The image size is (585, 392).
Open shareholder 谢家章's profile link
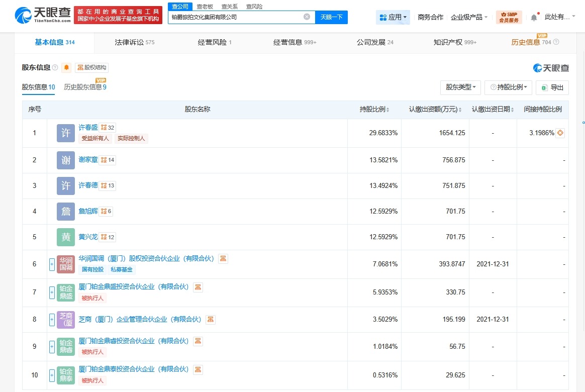pos(88,159)
